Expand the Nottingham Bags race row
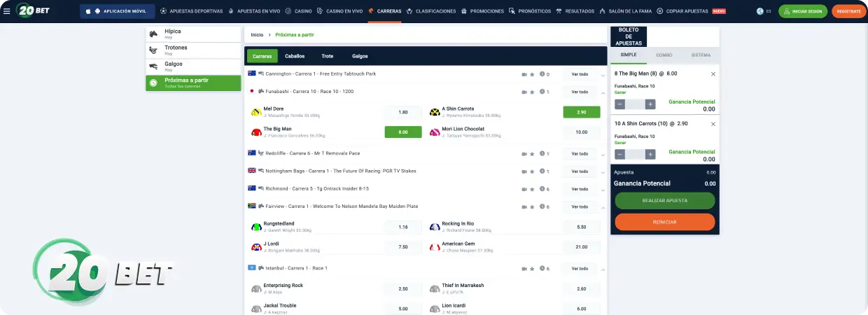868x315 pixels. [x=603, y=171]
